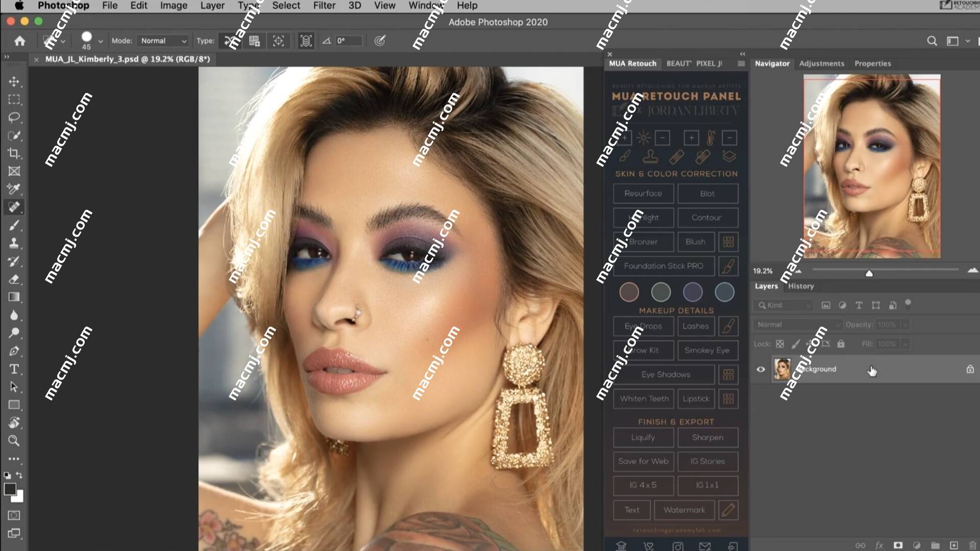Select the Healing Brush tool
This screenshot has width=980, height=551.
pyautogui.click(x=15, y=207)
